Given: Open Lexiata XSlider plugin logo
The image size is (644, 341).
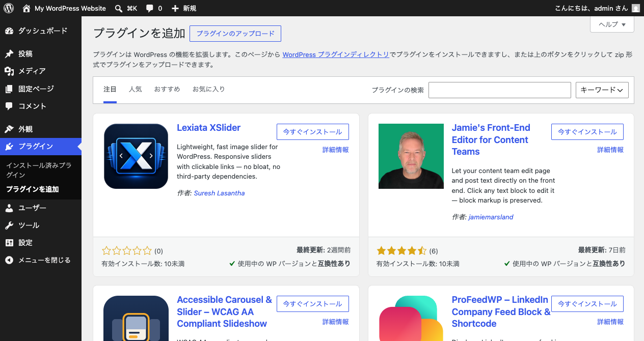Looking at the screenshot, I should click(x=136, y=156).
